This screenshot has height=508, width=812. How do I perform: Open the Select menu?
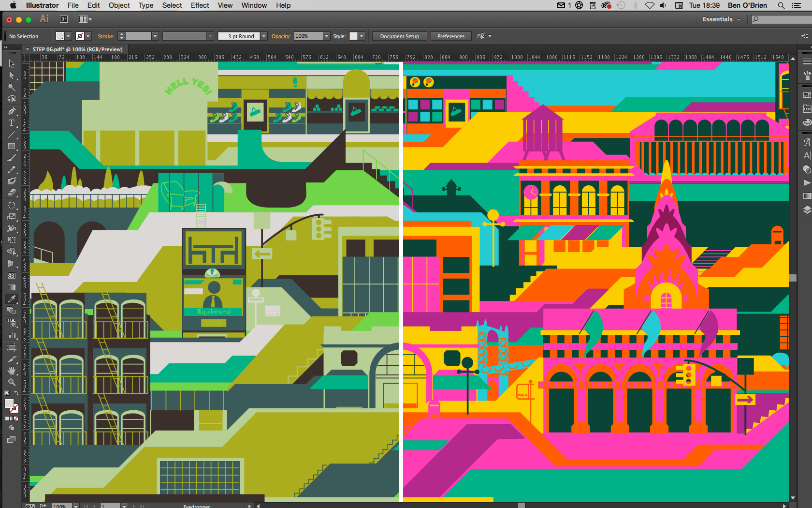pyautogui.click(x=172, y=5)
